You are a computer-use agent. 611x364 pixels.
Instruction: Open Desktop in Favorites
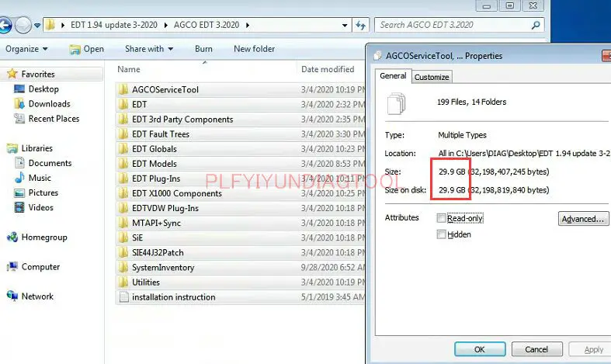(x=43, y=88)
